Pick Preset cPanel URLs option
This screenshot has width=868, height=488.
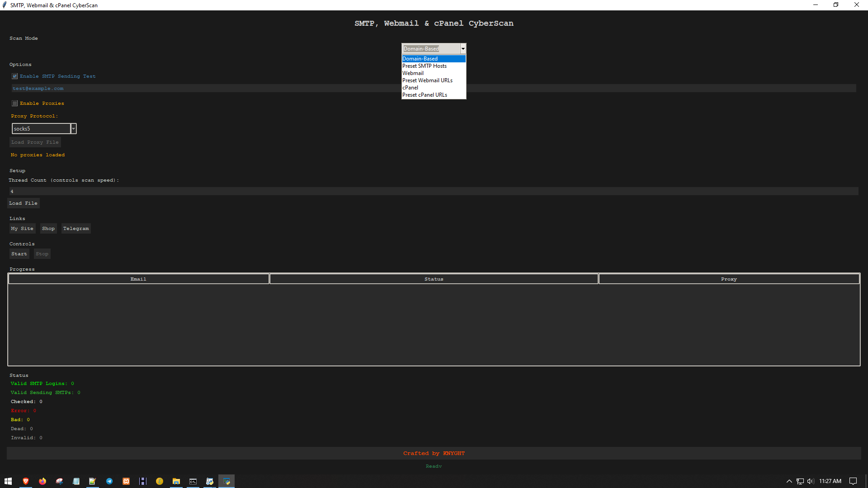pos(425,95)
